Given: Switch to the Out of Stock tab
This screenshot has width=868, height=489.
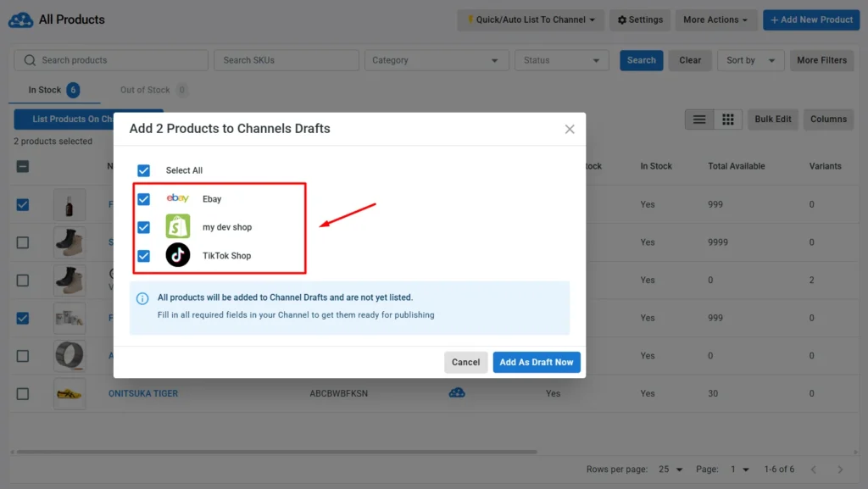Looking at the screenshot, I should click(x=153, y=90).
